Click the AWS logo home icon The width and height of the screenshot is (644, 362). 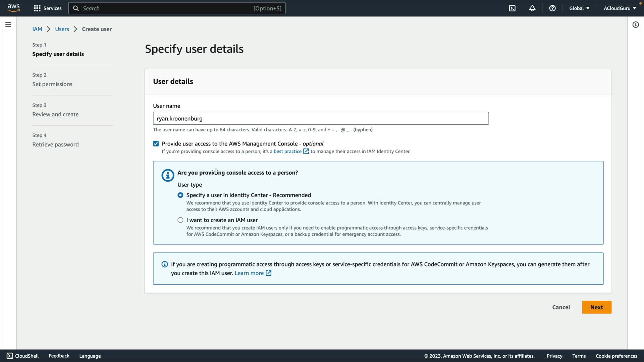coord(13,8)
